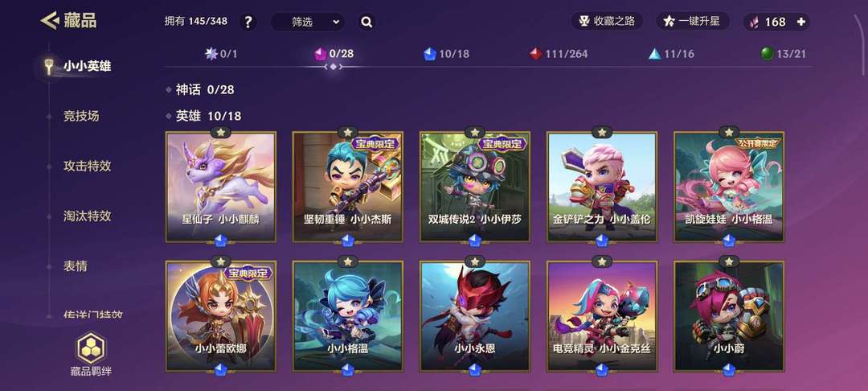Collapse the 英雄 10/18 section header

203,117
